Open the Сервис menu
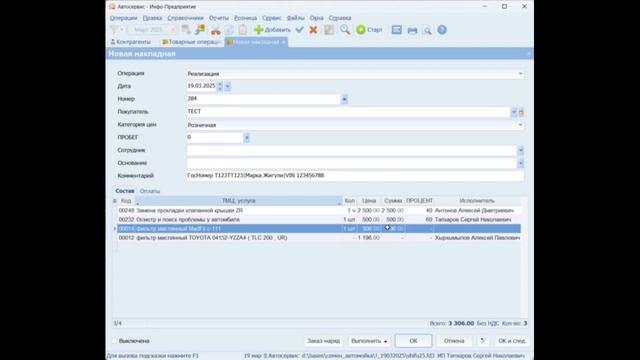Viewport: 640px width, 360px height. click(271, 18)
